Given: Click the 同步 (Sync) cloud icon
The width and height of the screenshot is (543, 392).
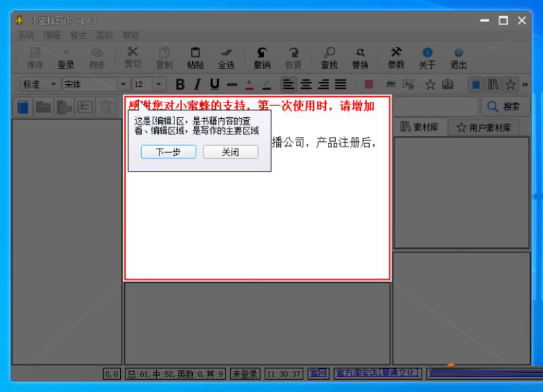Looking at the screenshot, I should (97, 58).
